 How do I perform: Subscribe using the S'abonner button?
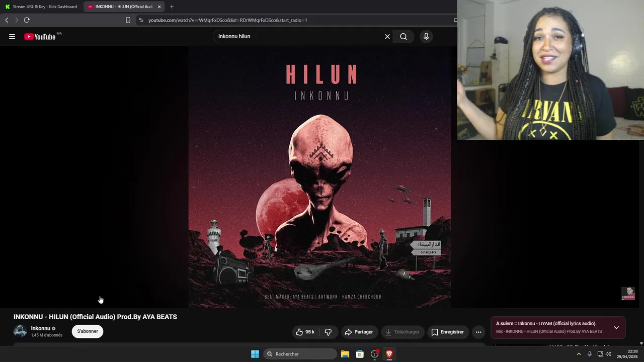(x=88, y=331)
